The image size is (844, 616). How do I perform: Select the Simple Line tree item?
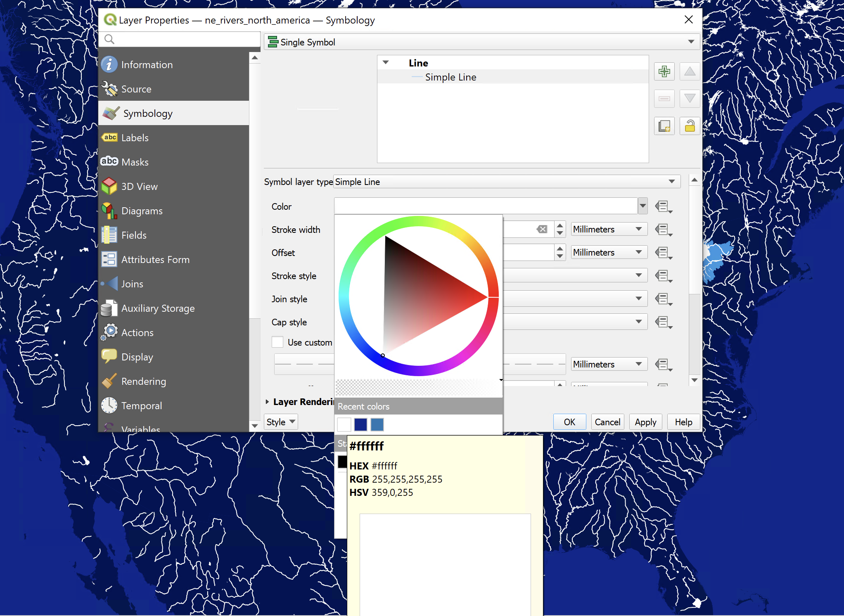tap(450, 77)
